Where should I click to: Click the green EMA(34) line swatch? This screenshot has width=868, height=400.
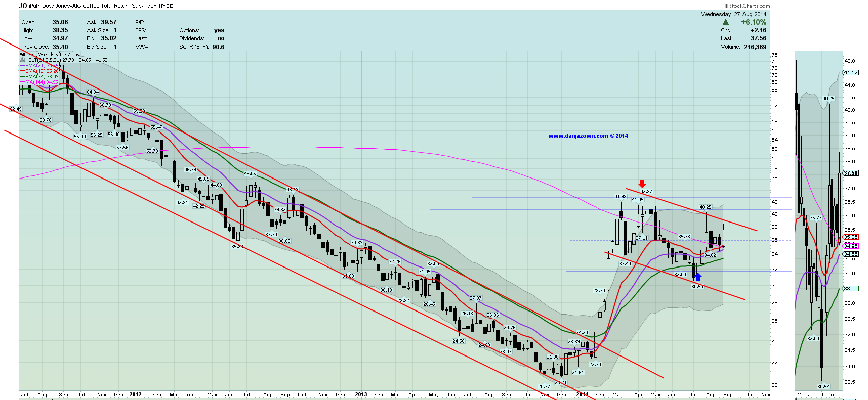[23, 77]
